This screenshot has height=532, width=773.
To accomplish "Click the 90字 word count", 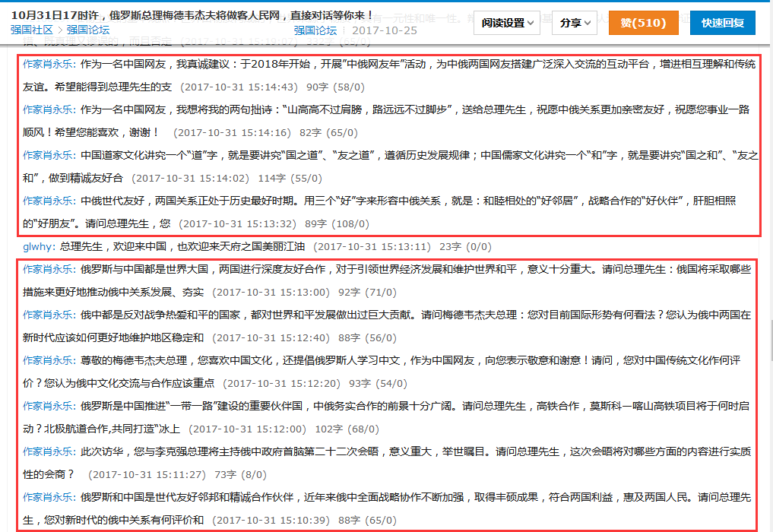I will tap(317, 87).
